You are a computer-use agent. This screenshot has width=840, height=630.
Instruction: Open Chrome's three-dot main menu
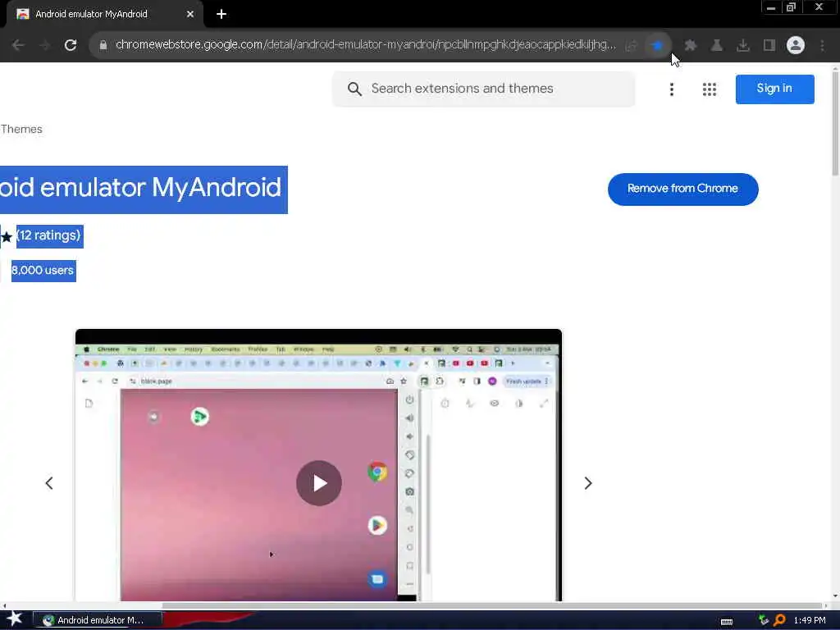[x=822, y=45]
